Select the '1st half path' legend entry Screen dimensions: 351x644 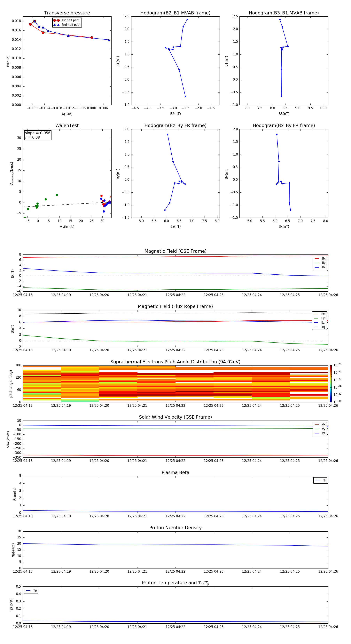tap(66, 20)
